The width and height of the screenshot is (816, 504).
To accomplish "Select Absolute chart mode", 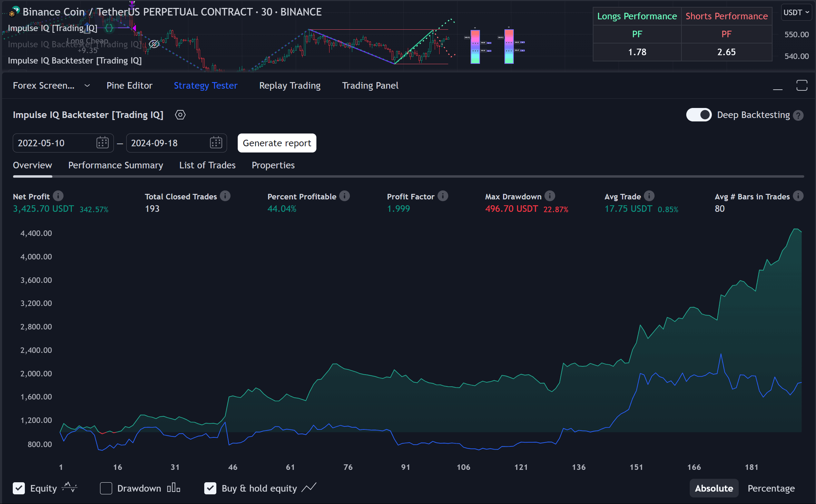I will [x=714, y=488].
